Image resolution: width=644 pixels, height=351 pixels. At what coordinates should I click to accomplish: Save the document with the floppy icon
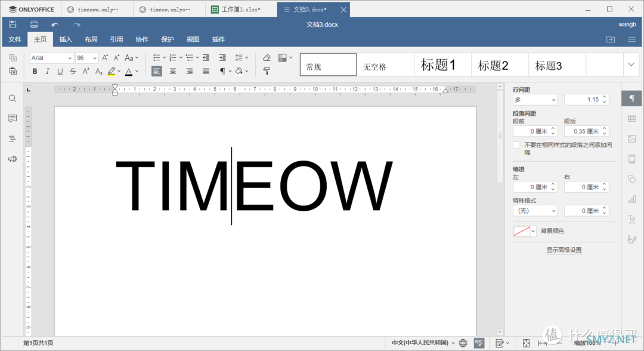13,24
